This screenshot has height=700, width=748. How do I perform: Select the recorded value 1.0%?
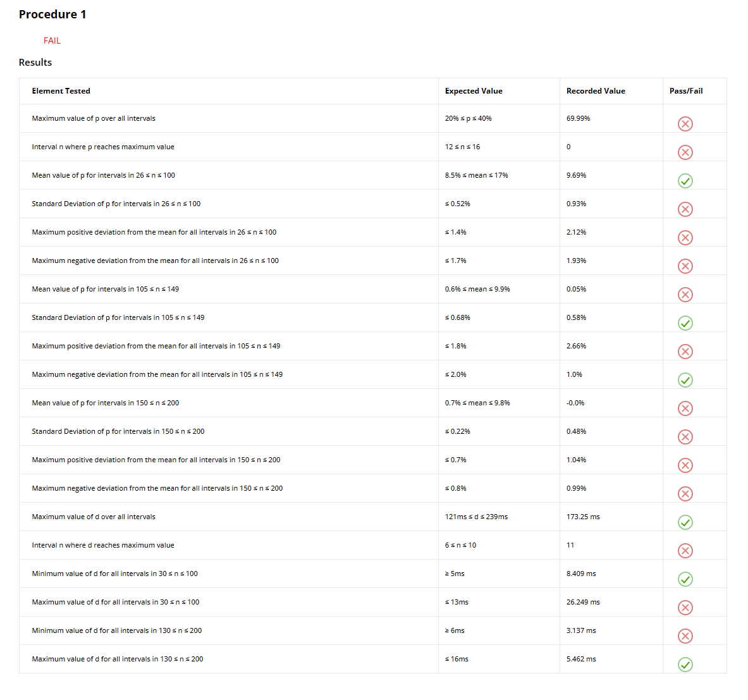point(574,374)
